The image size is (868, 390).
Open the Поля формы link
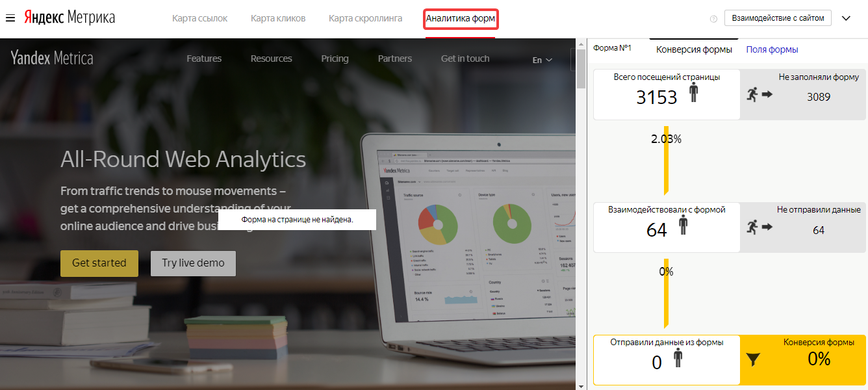pyautogui.click(x=772, y=49)
